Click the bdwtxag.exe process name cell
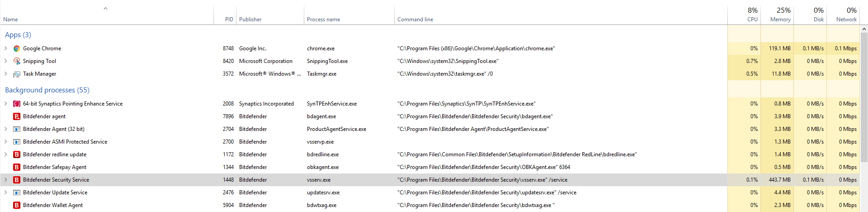868x212 pixels. pos(321,205)
